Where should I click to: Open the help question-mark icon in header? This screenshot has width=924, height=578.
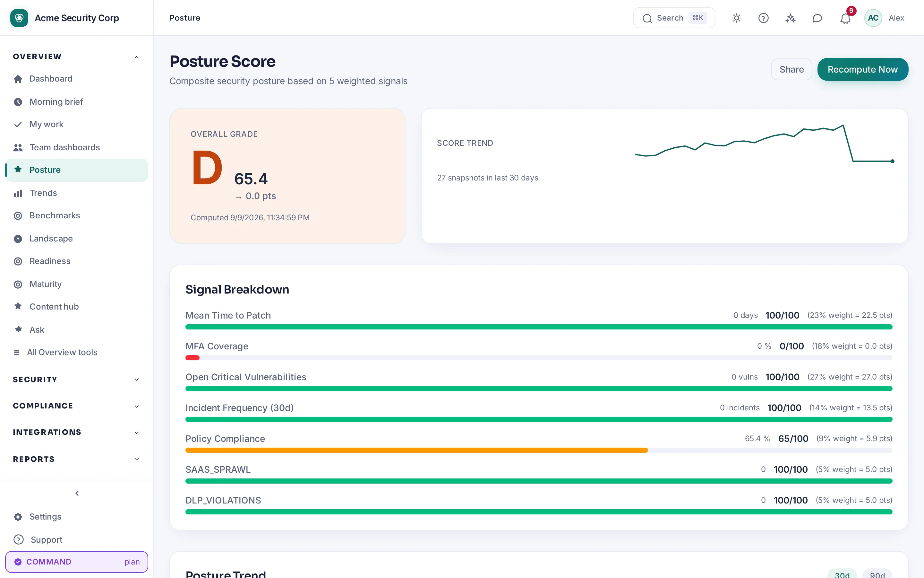pos(763,18)
